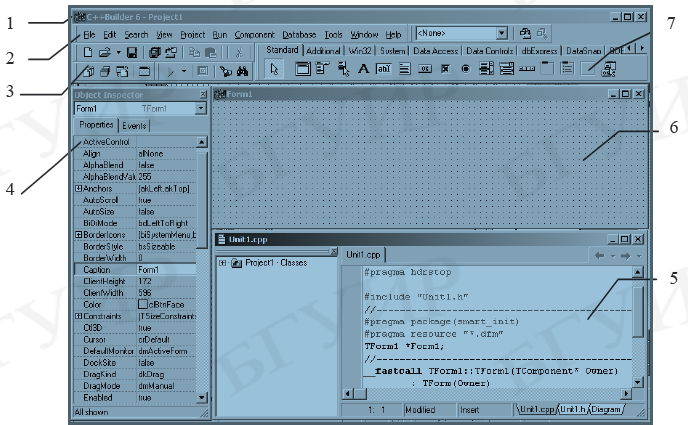Switch to the Win32 palette tab
This screenshot has height=425, width=688.
point(360,51)
